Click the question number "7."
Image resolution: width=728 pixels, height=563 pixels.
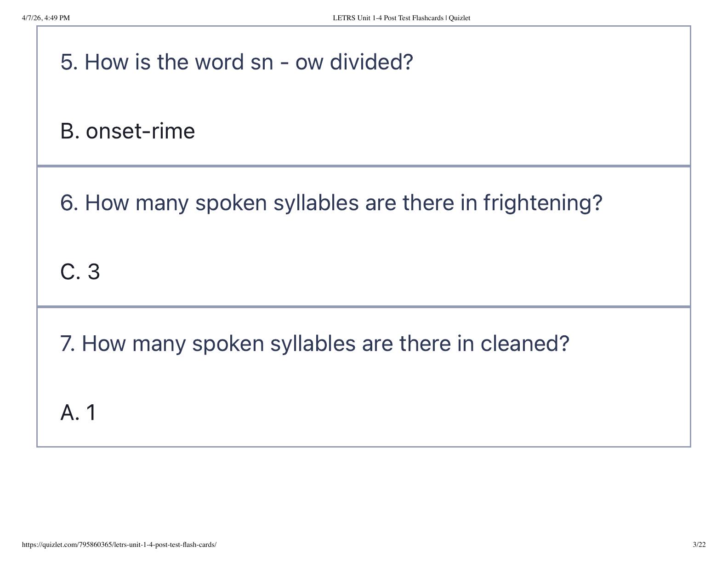coord(68,343)
